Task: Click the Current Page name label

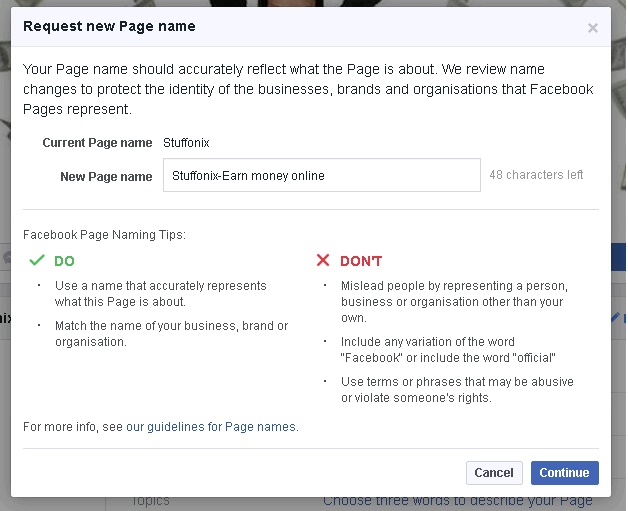Action: pos(97,143)
